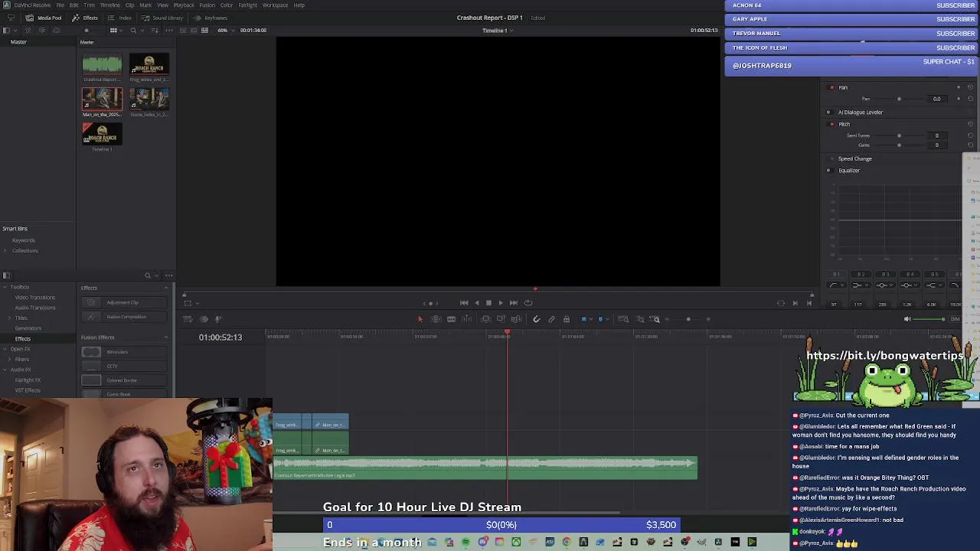Viewport: 980px width, 551px height.
Task: Open the Keyframes panel
Action: (x=211, y=18)
